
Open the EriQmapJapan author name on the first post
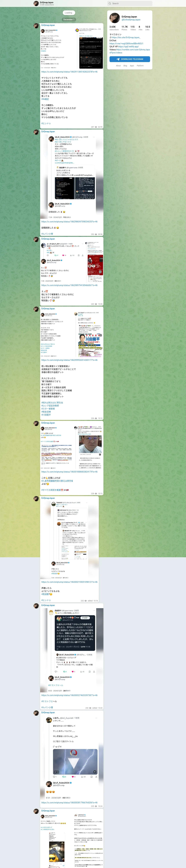tap(48, 25)
